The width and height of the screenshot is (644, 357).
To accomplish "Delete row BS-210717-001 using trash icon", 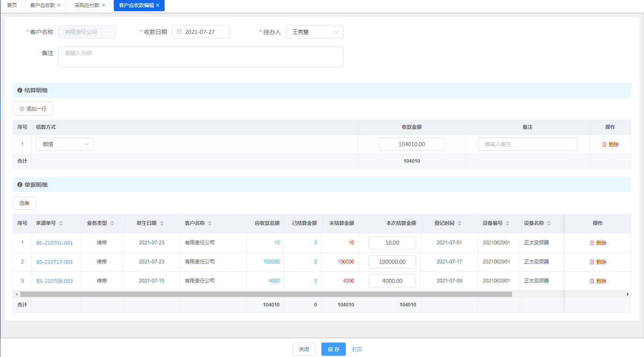I will coord(592,262).
